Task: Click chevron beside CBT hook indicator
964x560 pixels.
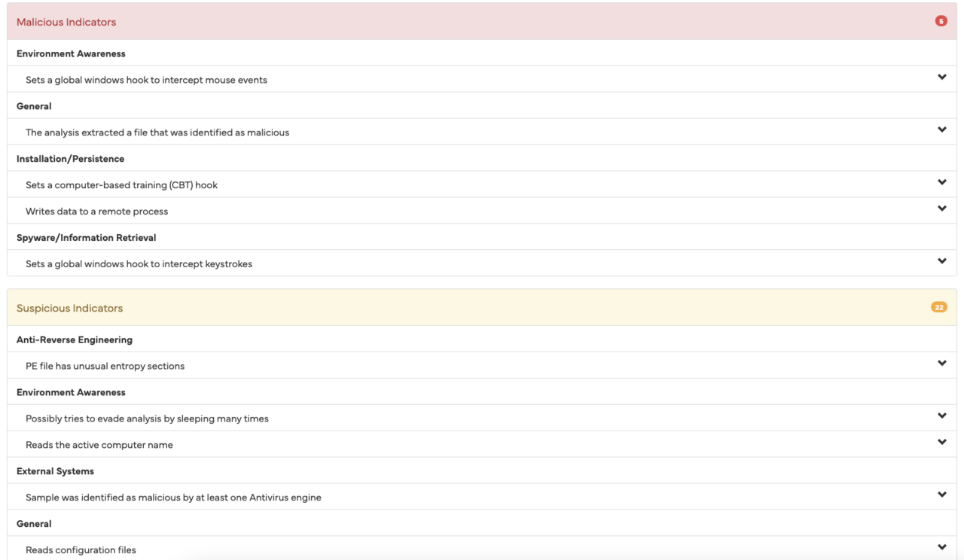Action: 941,183
